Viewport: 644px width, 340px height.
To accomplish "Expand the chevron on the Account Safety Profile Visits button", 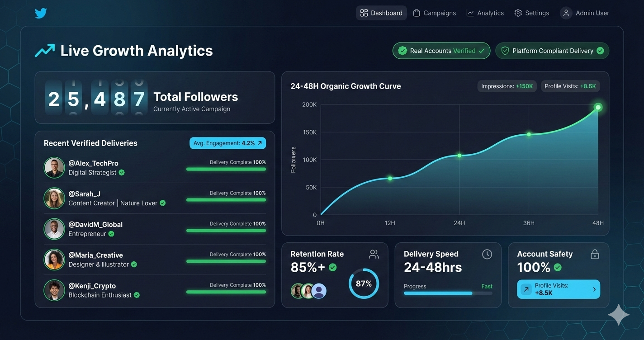I will pyautogui.click(x=594, y=289).
